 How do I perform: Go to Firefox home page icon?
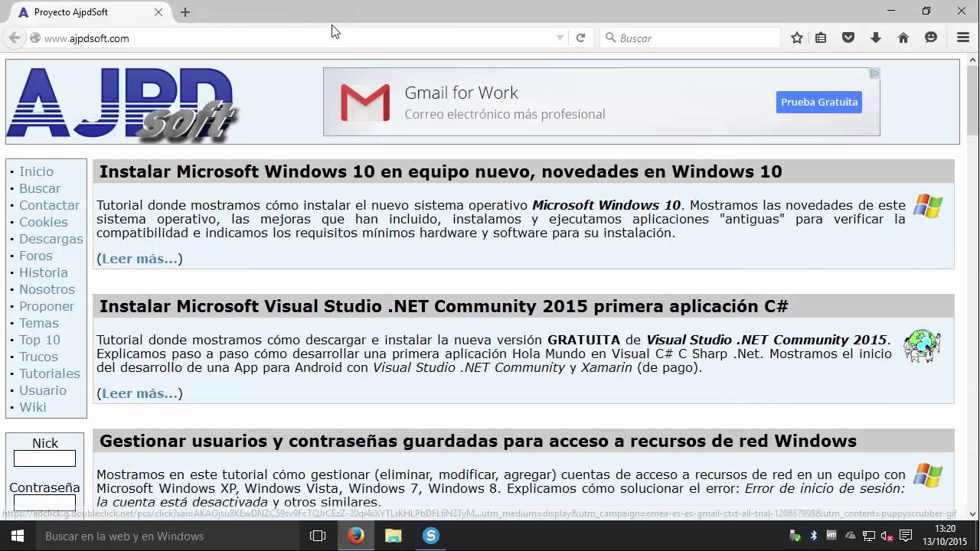pos(903,37)
